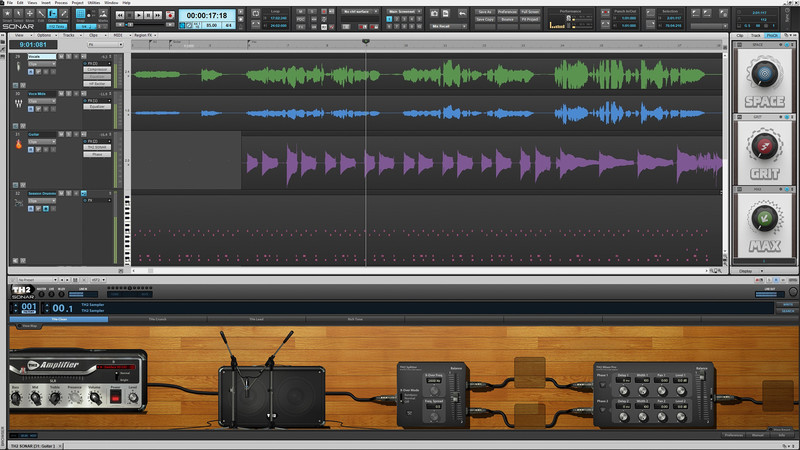Toggle the red power switch on amplifier
The image size is (800, 450).
(116, 399)
